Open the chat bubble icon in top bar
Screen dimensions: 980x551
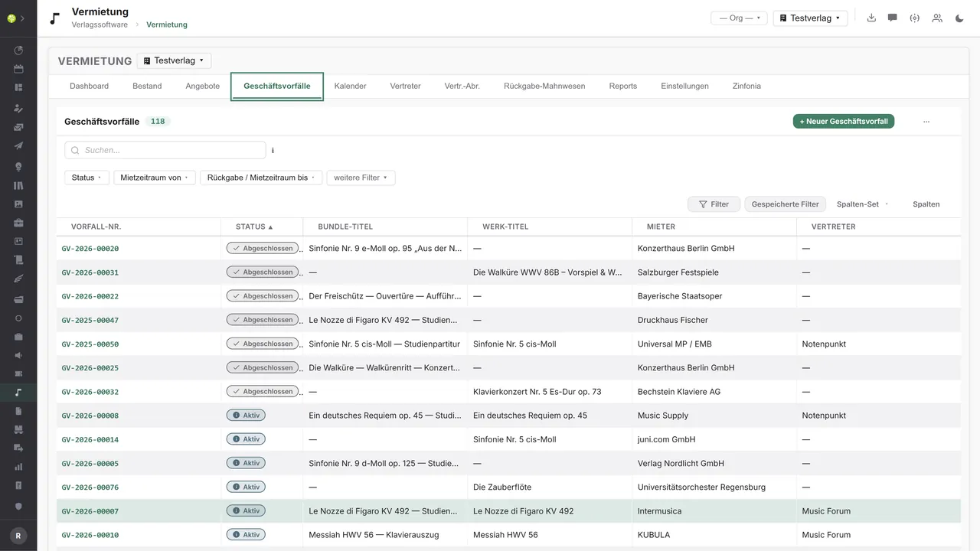click(x=893, y=18)
